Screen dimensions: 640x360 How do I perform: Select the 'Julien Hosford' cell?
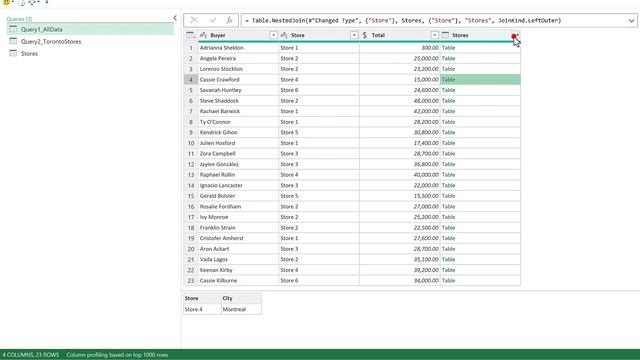[238, 143]
